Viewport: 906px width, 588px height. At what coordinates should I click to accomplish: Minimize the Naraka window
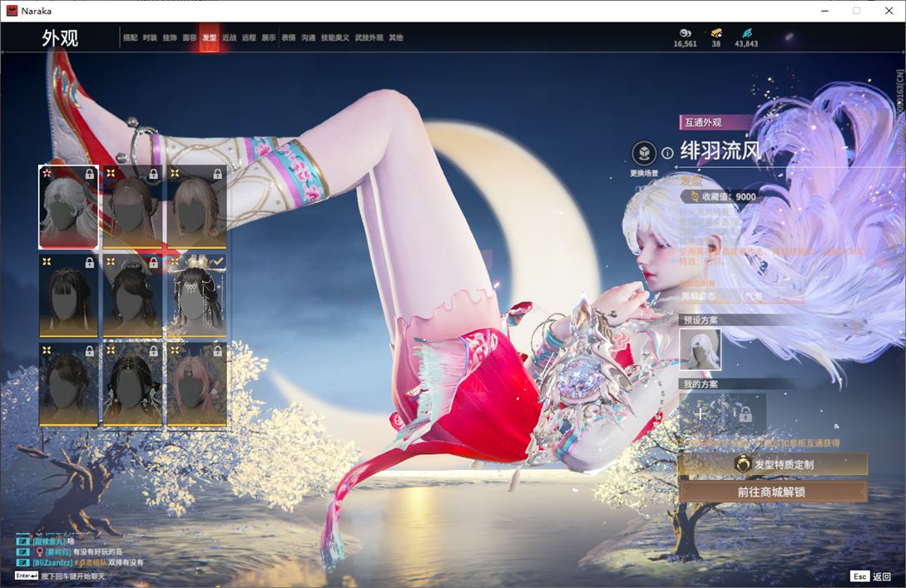click(x=825, y=11)
